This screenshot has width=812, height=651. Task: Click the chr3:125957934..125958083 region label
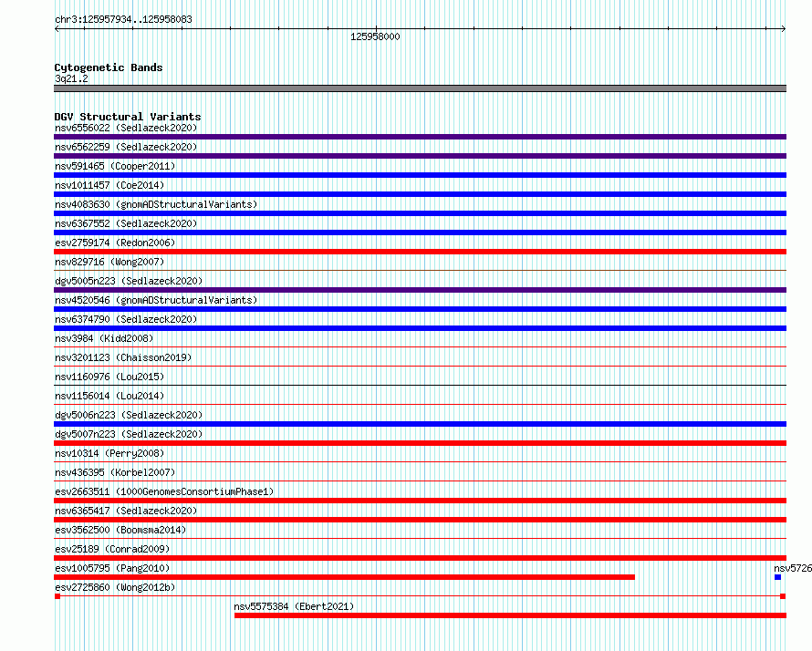(x=123, y=19)
